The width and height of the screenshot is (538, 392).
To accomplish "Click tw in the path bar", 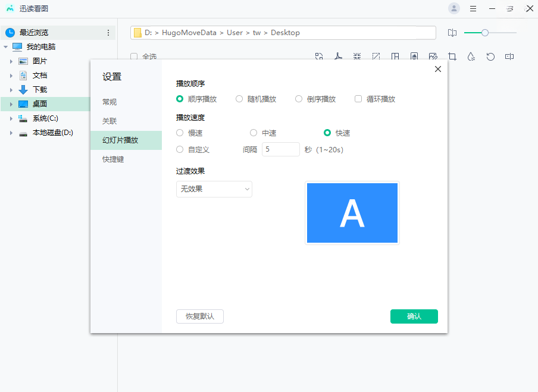I will (x=257, y=33).
